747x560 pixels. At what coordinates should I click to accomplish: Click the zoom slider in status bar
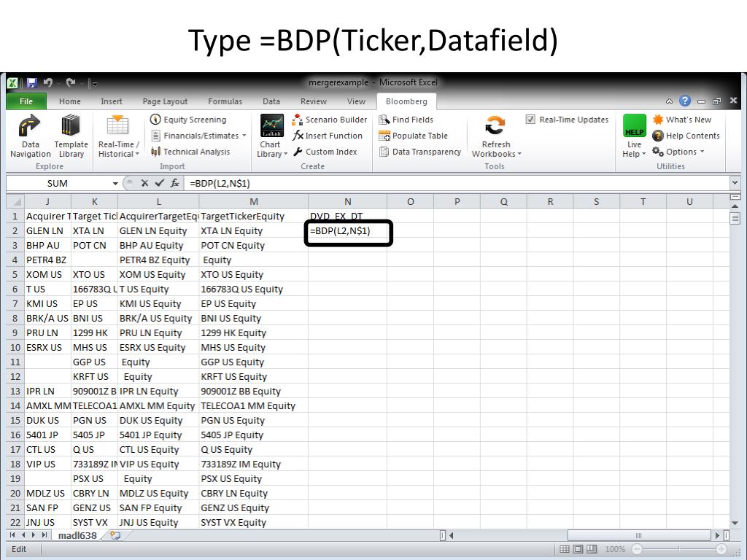679,549
